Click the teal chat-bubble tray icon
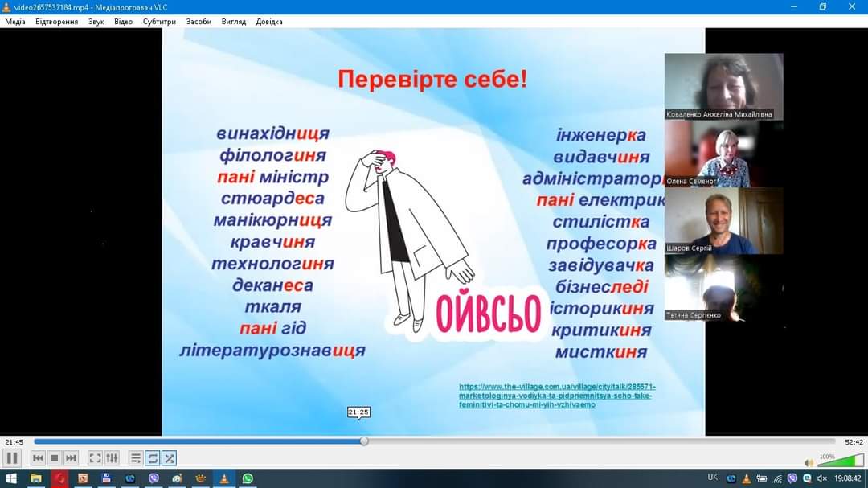This screenshot has width=868, height=488. coord(807,478)
